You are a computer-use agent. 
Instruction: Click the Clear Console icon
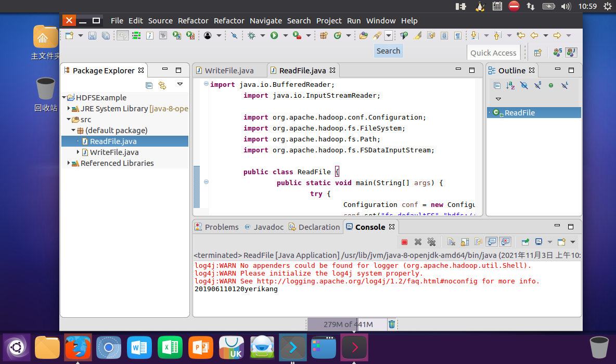click(451, 242)
